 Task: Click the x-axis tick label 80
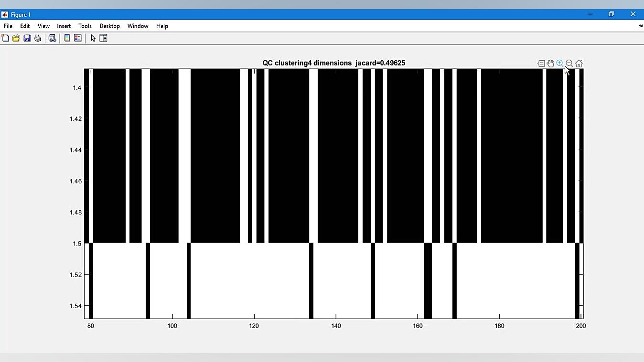click(91, 326)
